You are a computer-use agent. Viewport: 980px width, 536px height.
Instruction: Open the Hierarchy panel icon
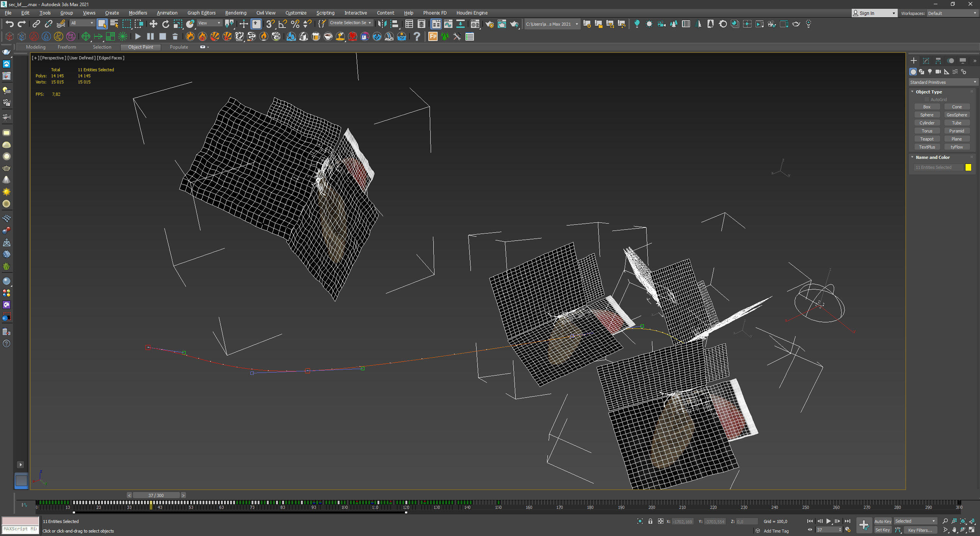coord(938,61)
